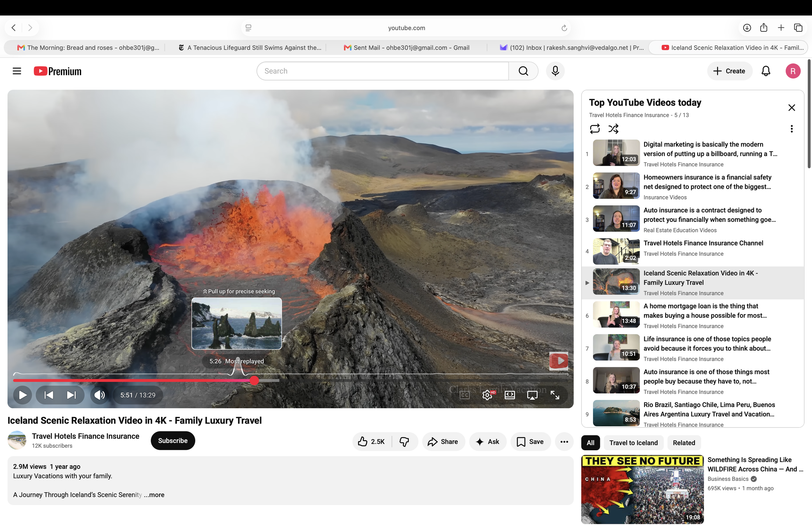
Task: Click the YouTube search input field
Action: pyautogui.click(x=383, y=71)
